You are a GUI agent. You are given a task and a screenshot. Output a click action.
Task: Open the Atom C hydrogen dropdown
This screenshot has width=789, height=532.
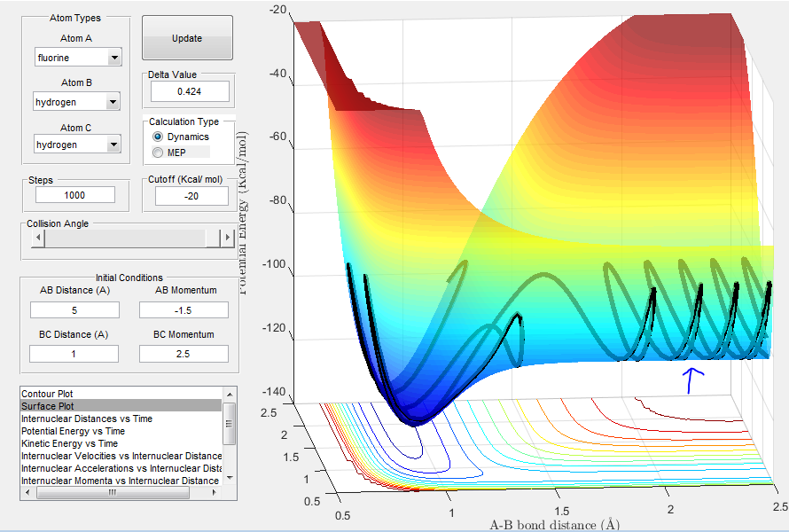(77, 145)
